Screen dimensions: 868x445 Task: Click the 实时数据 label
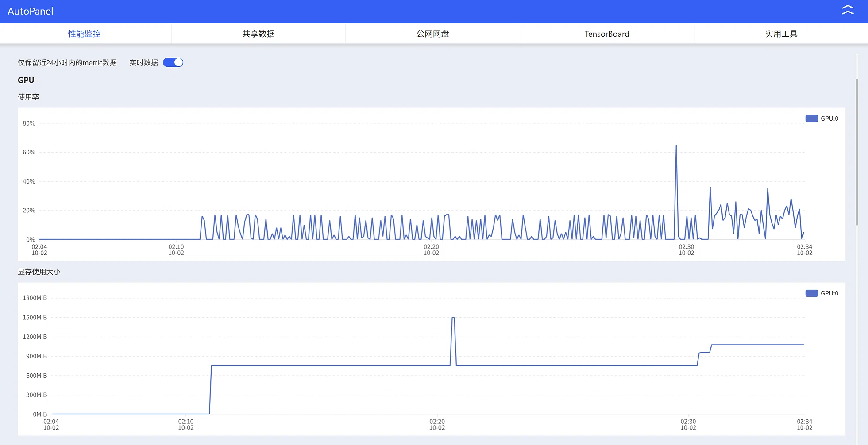pyautogui.click(x=143, y=63)
